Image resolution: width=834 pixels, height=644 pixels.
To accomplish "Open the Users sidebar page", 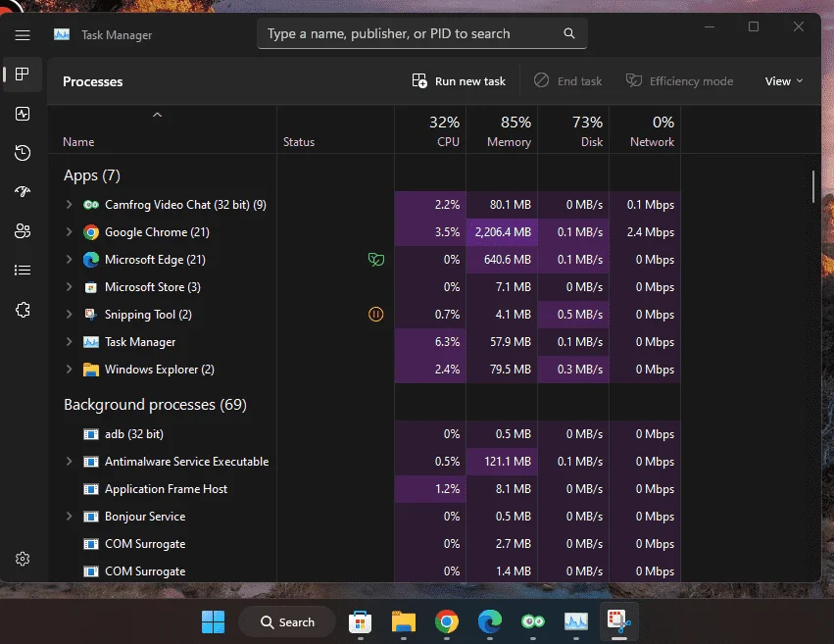I will [x=23, y=230].
